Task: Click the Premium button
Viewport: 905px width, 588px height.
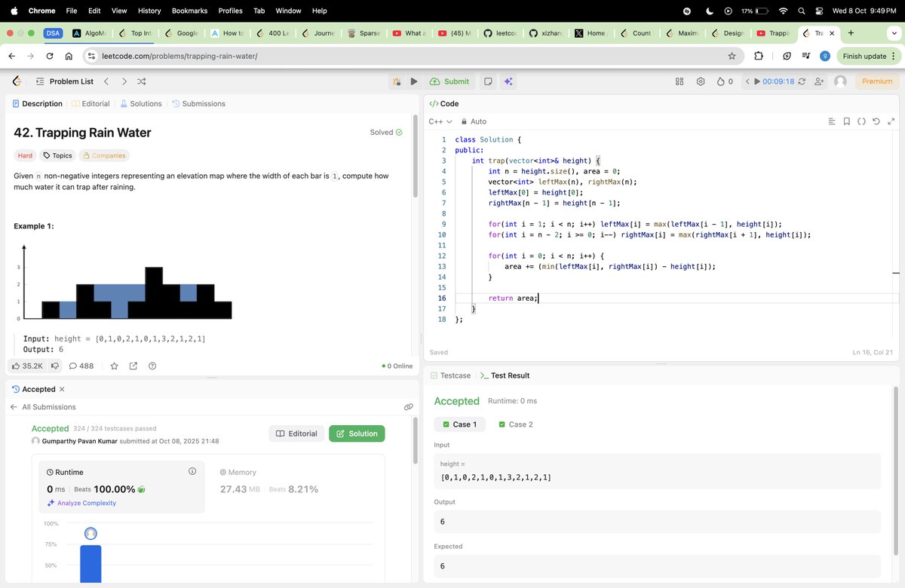Action: (877, 81)
